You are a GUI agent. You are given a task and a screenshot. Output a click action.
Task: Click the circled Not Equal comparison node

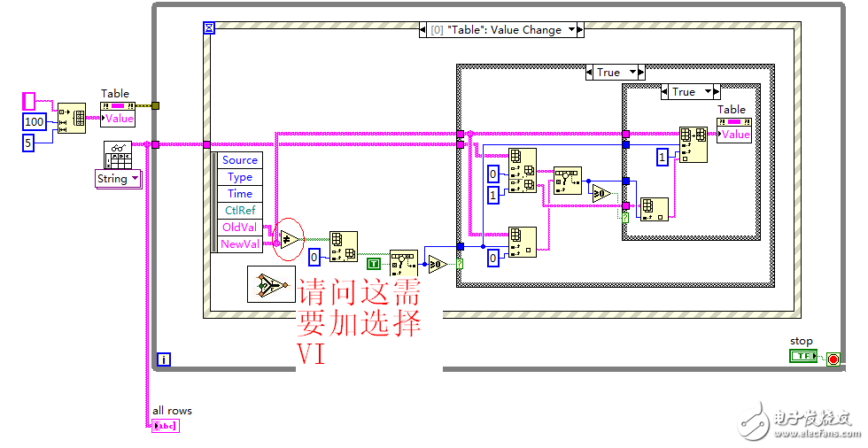(x=291, y=239)
